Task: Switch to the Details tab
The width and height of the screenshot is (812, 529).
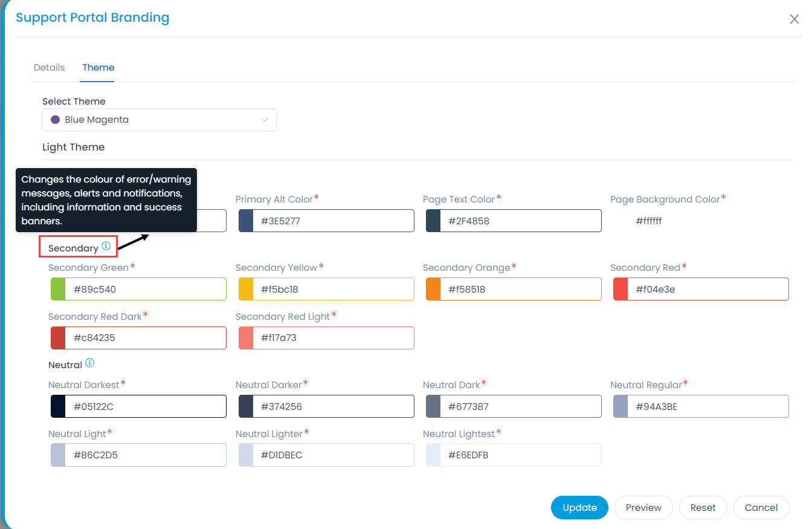Action: 49,68
